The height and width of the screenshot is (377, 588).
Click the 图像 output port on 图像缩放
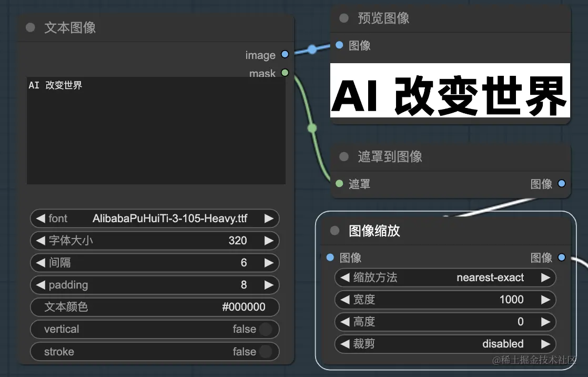pyautogui.click(x=562, y=257)
